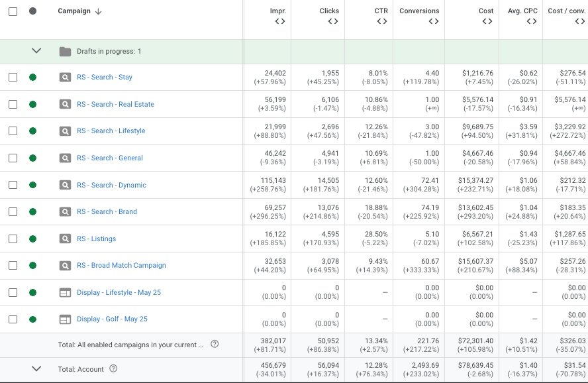This screenshot has height=383, width=588.
Task: Expand the Cost / conv. column comparison arrows
Action: [x=580, y=21]
